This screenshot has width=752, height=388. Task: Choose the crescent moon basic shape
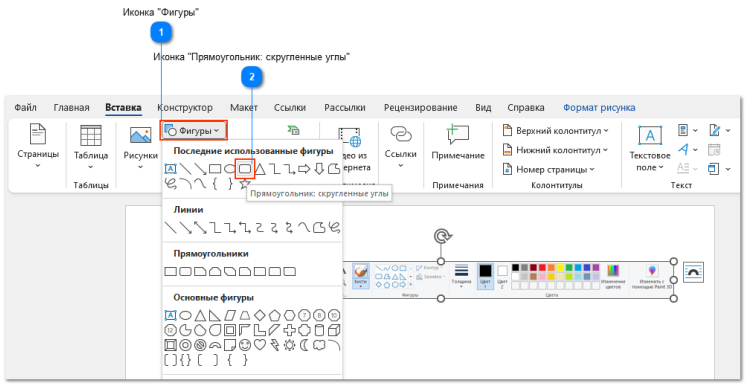[305, 345]
